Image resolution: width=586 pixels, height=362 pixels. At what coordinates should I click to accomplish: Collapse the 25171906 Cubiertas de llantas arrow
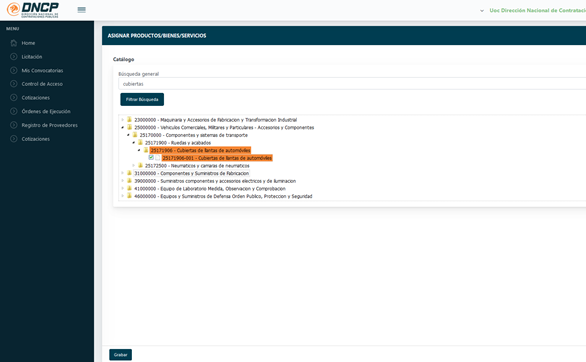pos(139,150)
